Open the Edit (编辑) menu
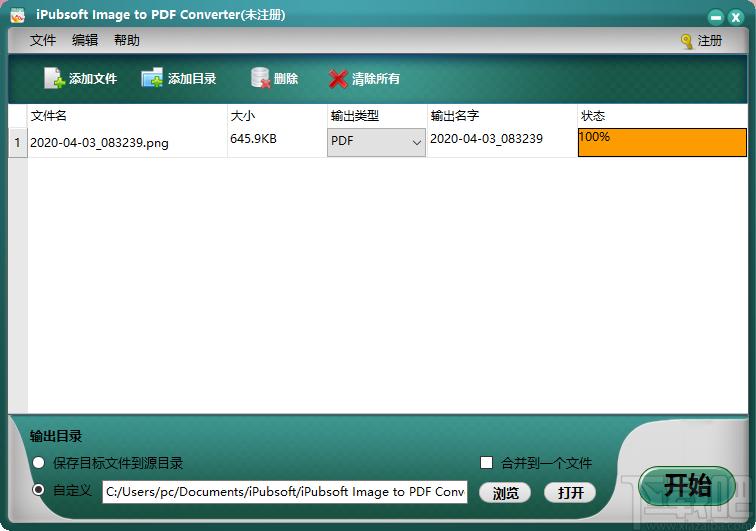This screenshot has height=531, width=756. (85, 40)
